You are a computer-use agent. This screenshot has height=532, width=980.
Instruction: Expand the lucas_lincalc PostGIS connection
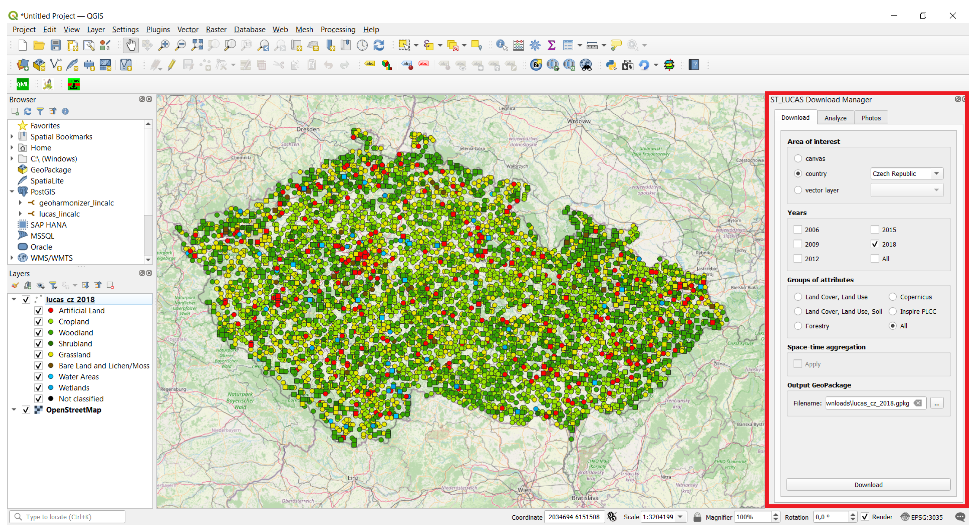20,214
